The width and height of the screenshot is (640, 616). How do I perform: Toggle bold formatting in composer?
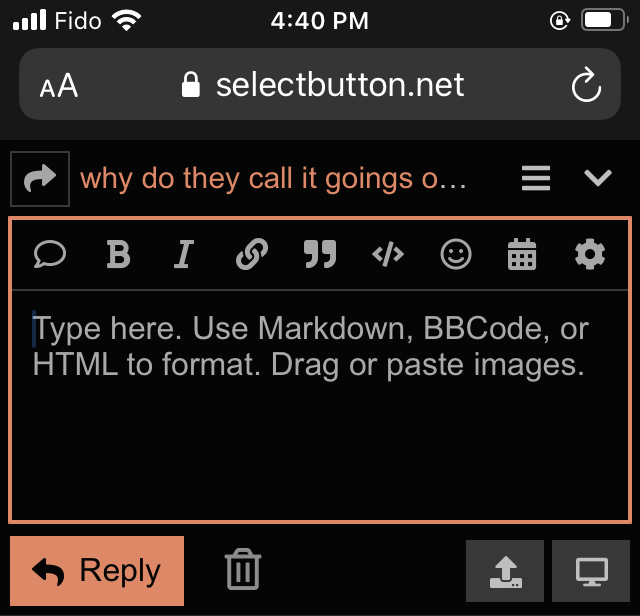(x=118, y=256)
